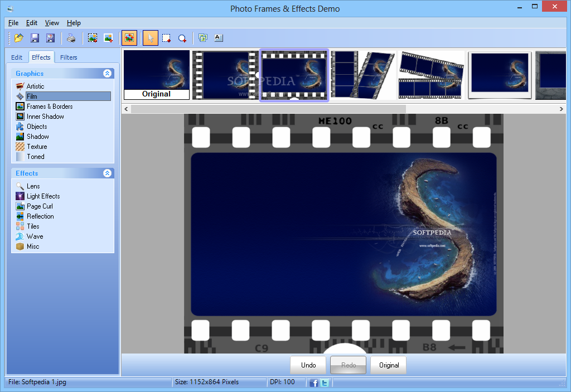The image size is (571, 392).
Task: Select the arrow pointer tool
Action: tap(151, 38)
